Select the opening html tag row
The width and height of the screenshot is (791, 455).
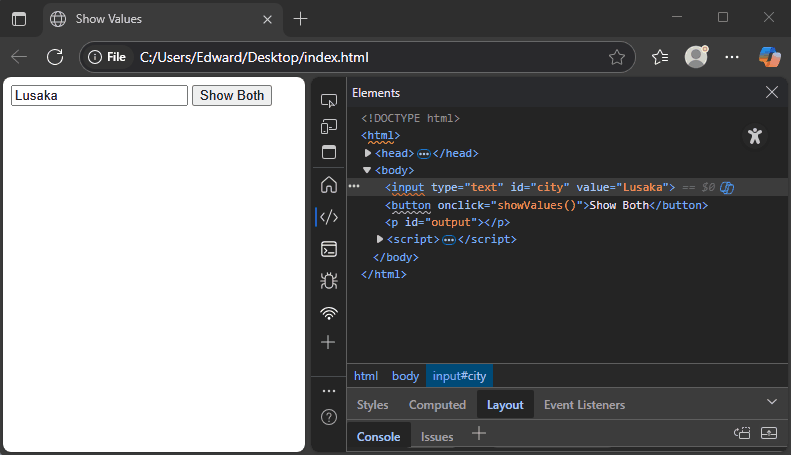[x=380, y=135]
